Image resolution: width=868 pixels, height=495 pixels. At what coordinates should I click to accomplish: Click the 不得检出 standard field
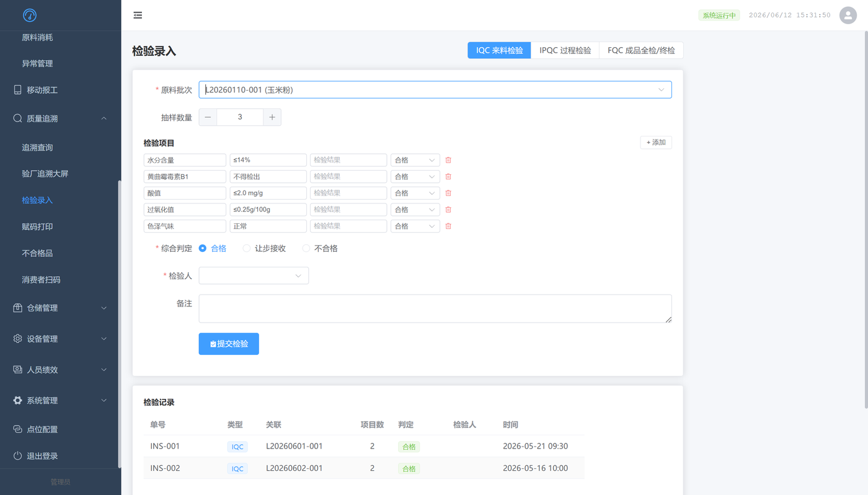point(268,177)
